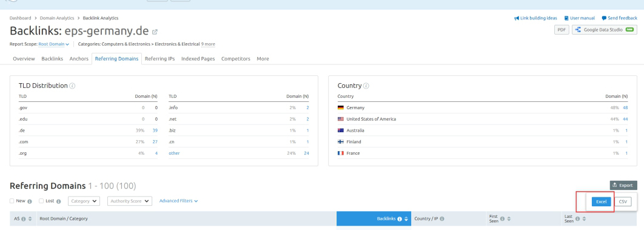This screenshot has height=230, width=644.
Task: Open the Link building ideas link
Action: [x=535, y=18]
